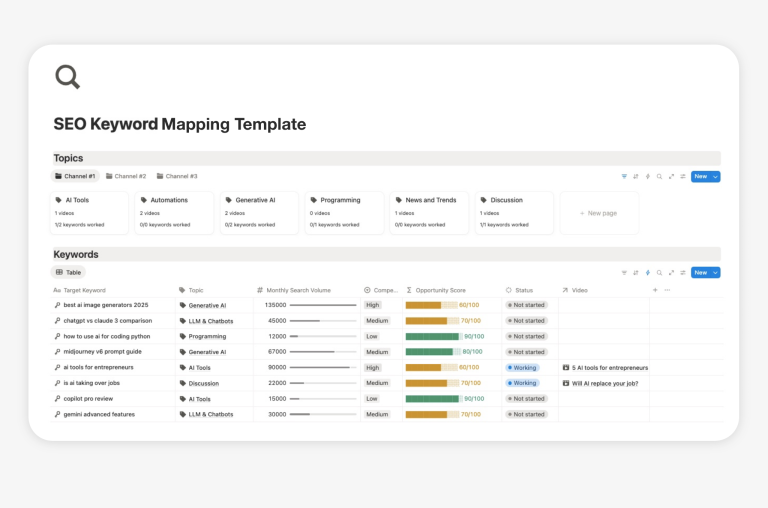This screenshot has height=508, width=768.
Task: Open Will AI replace your job video link
Action: pos(605,383)
